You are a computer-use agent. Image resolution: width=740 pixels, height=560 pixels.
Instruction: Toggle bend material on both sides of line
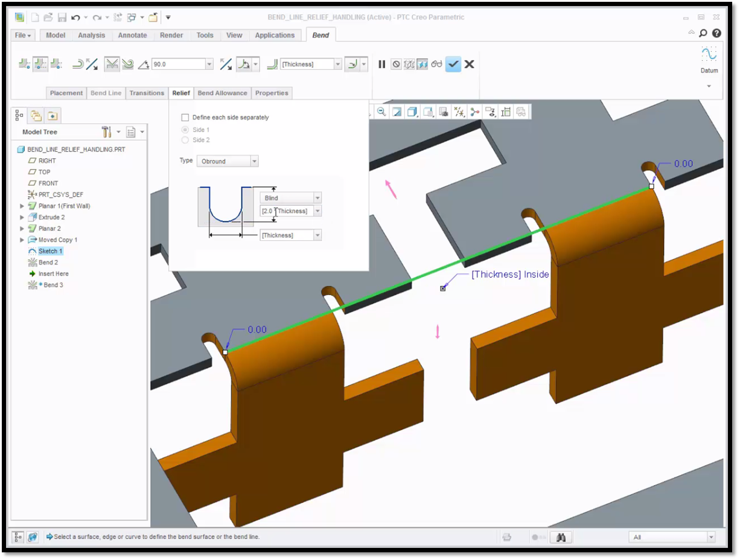tap(40, 64)
